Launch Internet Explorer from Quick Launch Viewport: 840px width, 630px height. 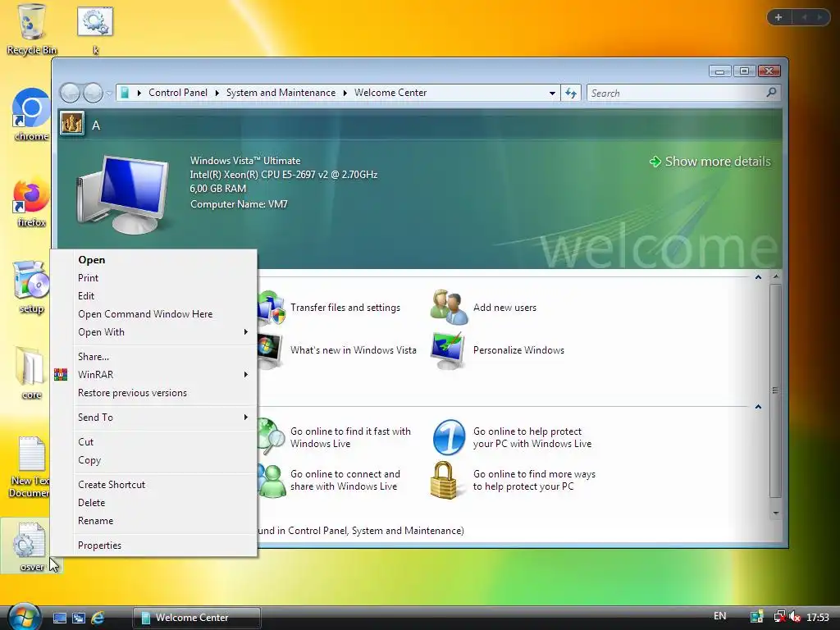tap(98, 618)
